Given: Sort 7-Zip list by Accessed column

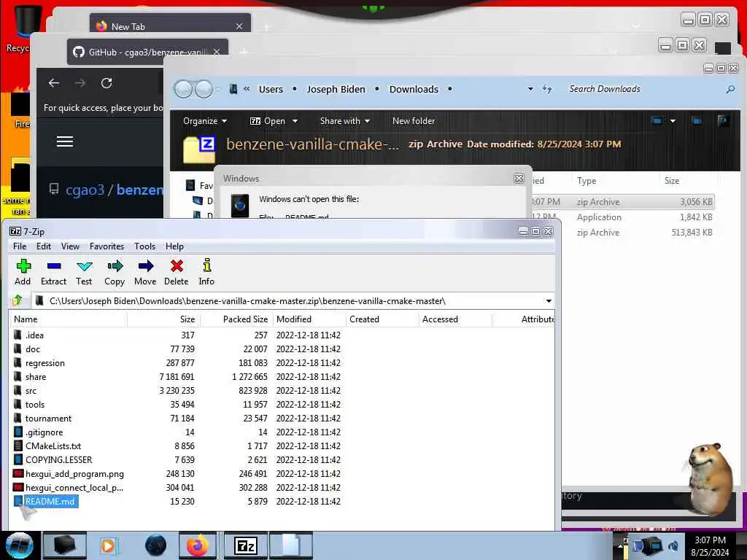Looking at the screenshot, I should (455, 319).
